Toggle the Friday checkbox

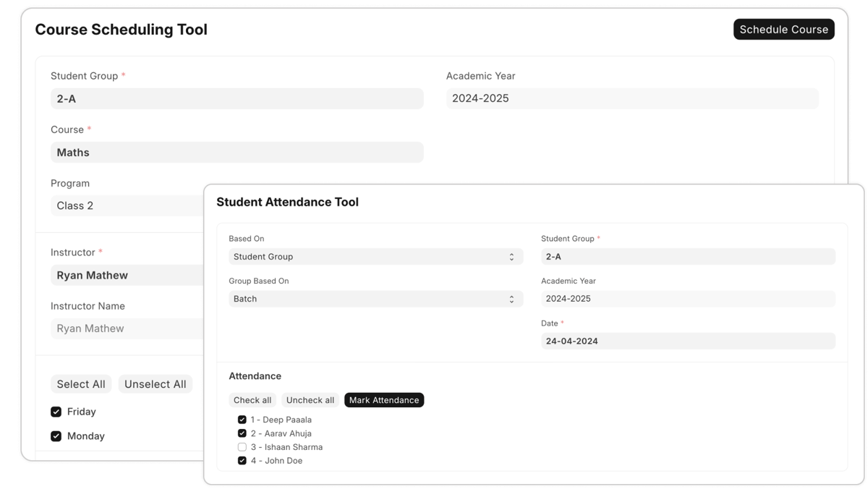(56, 412)
